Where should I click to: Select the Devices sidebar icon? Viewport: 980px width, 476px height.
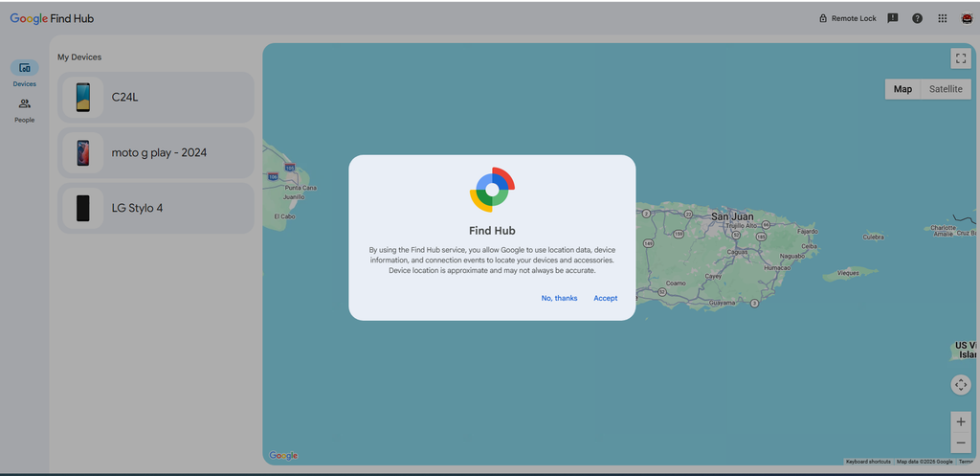pyautogui.click(x=24, y=68)
